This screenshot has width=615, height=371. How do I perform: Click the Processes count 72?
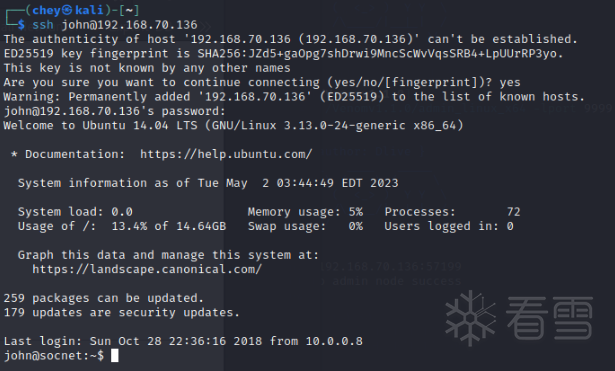coord(513,212)
